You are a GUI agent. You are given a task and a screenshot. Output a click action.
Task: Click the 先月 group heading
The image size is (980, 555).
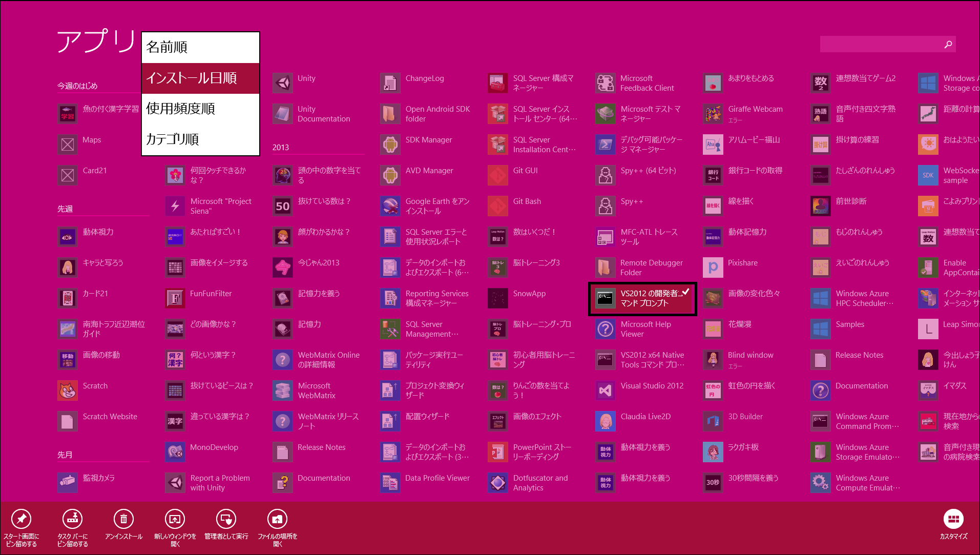point(65,455)
